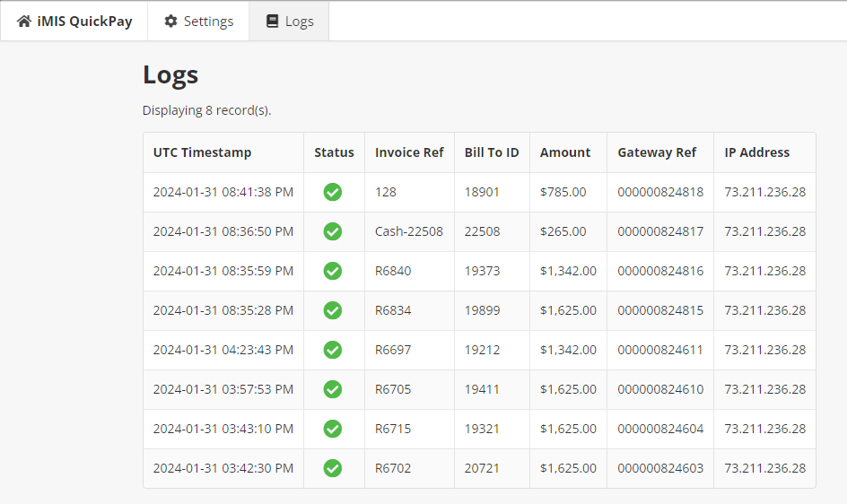Click the home icon beside iMIS QuickPay

coord(24,21)
